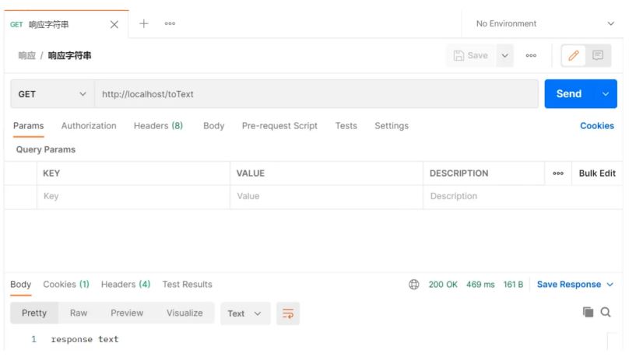Expand the No Environment dropdown
Screen dimensions: 629x364
click(x=544, y=24)
